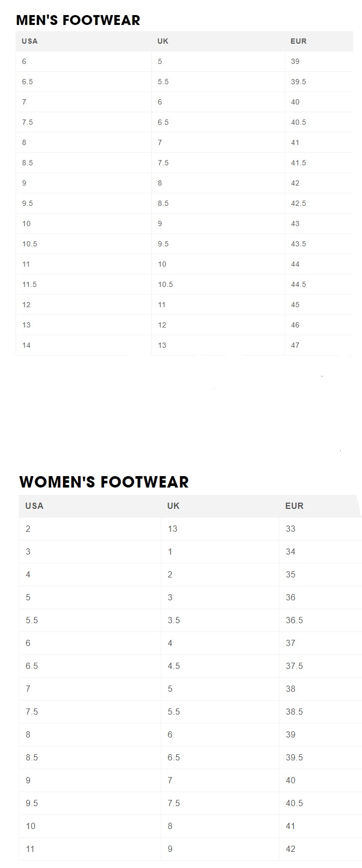Viewport: 362px width, 868px height.
Task: Select men's EUR size 43.5 cell
Action: [x=299, y=244]
